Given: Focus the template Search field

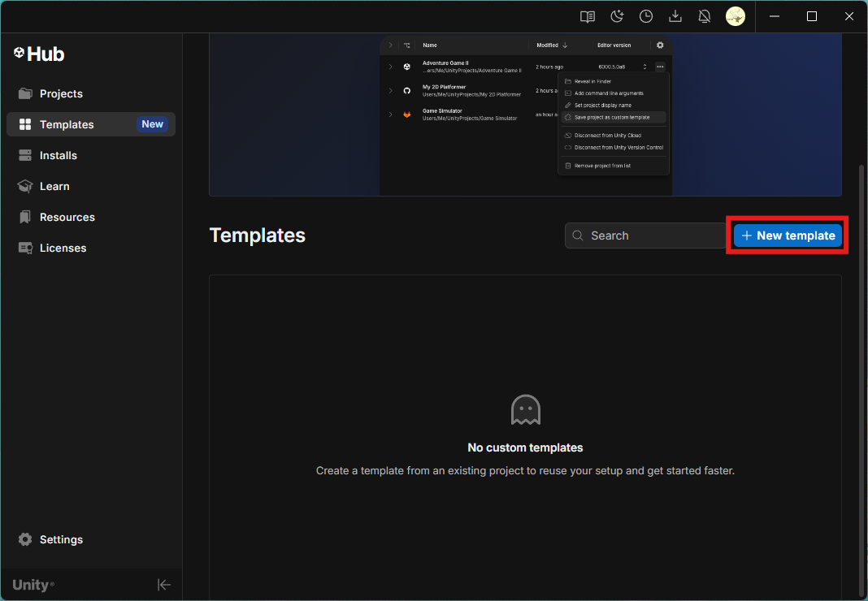Looking at the screenshot, I should [645, 236].
